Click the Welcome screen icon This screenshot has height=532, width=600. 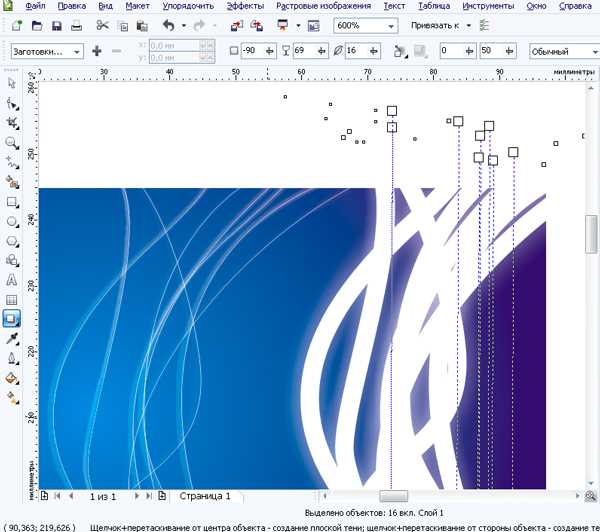[x=313, y=26]
